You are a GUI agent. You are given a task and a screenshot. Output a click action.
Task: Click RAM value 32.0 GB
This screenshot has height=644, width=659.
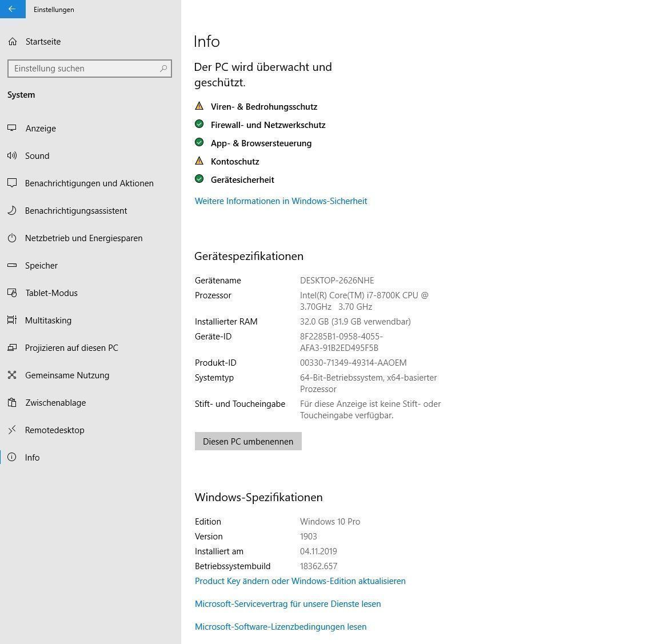coord(355,321)
